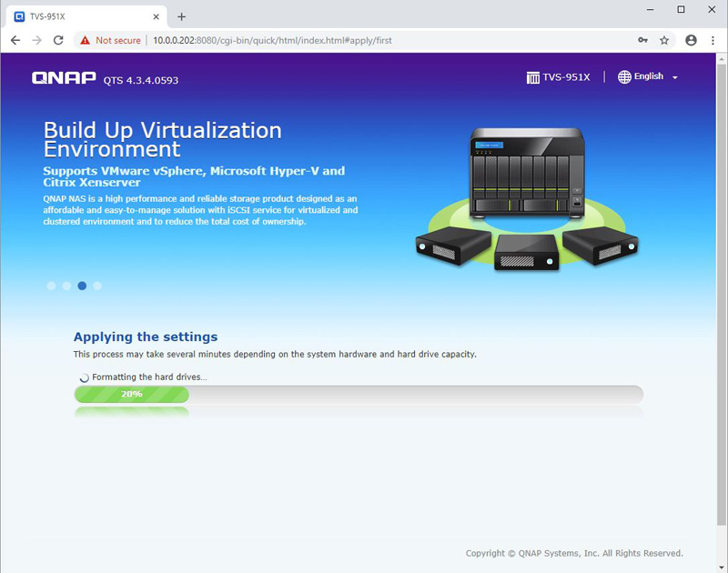Click the TVS-951X NAS device icon
The height and width of the screenshot is (573, 728).
click(533, 77)
